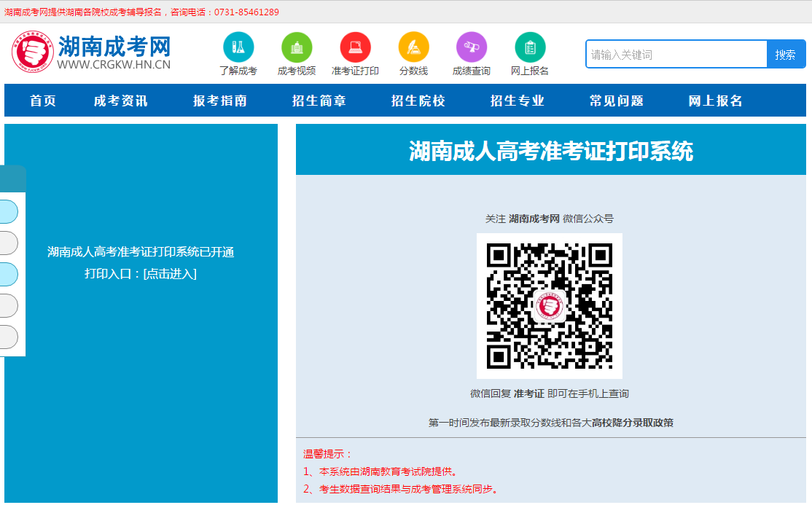Viewport: 812px width, 521px height.
Task: Select 网上报名 in the blue navigation bar
Action: 716,101
